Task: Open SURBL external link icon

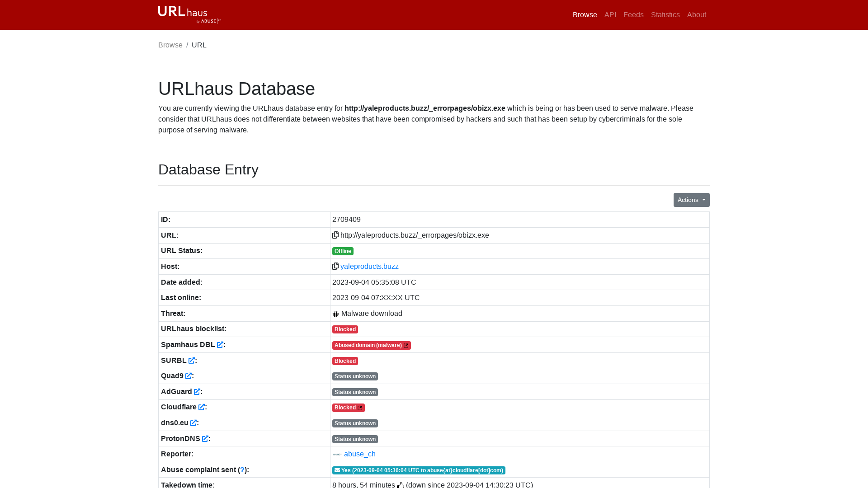Action: (x=192, y=361)
